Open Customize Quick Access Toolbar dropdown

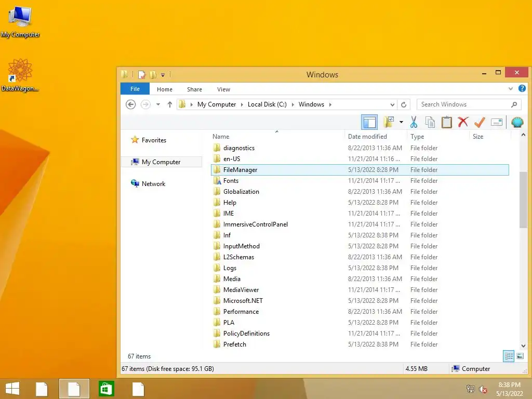point(163,75)
